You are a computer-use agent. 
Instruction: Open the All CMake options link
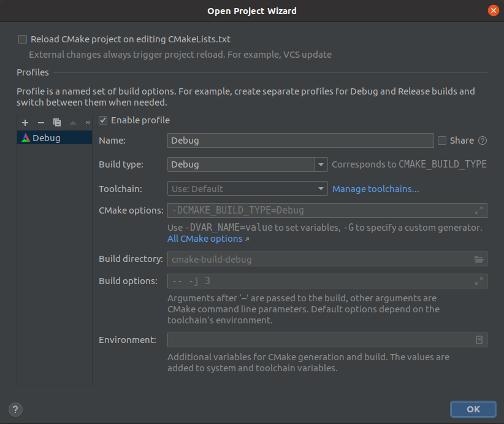pyautogui.click(x=205, y=239)
